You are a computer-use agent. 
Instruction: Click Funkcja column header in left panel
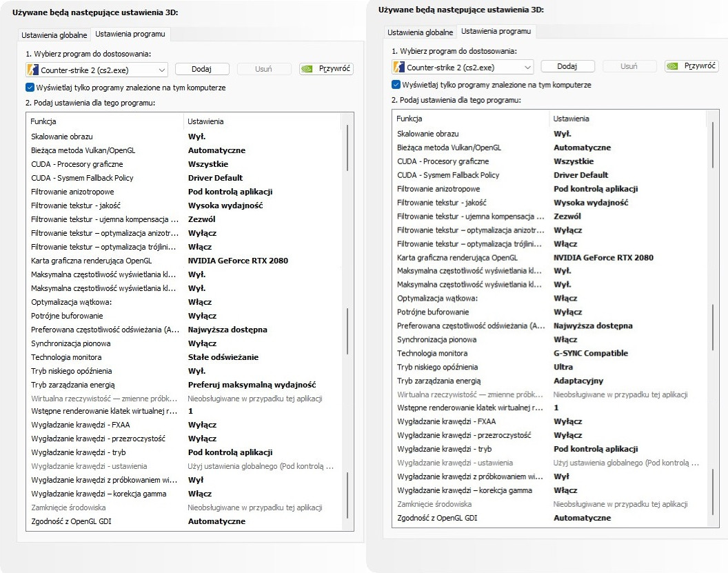point(105,121)
